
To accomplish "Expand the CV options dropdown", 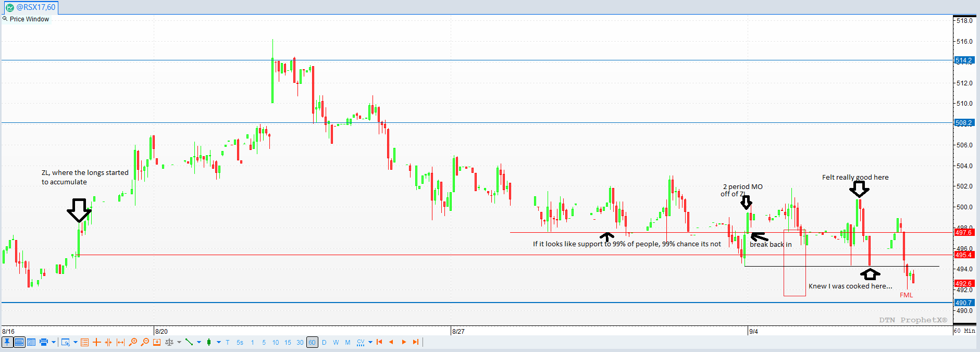I will (370, 342).
